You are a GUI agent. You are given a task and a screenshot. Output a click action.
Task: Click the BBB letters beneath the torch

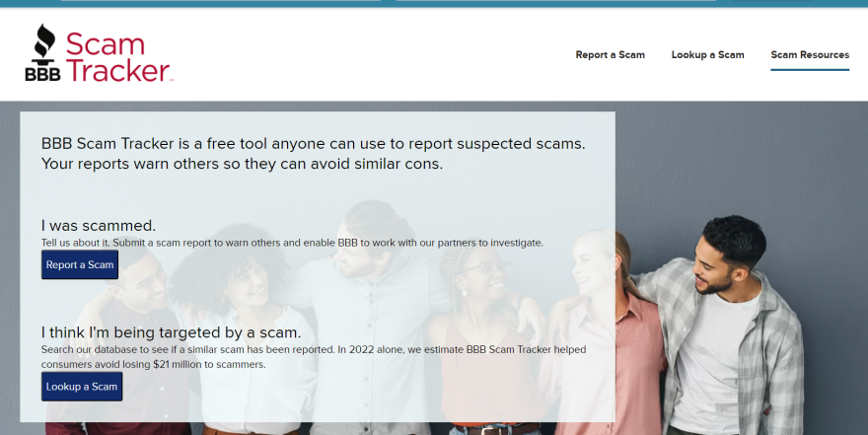42,73
